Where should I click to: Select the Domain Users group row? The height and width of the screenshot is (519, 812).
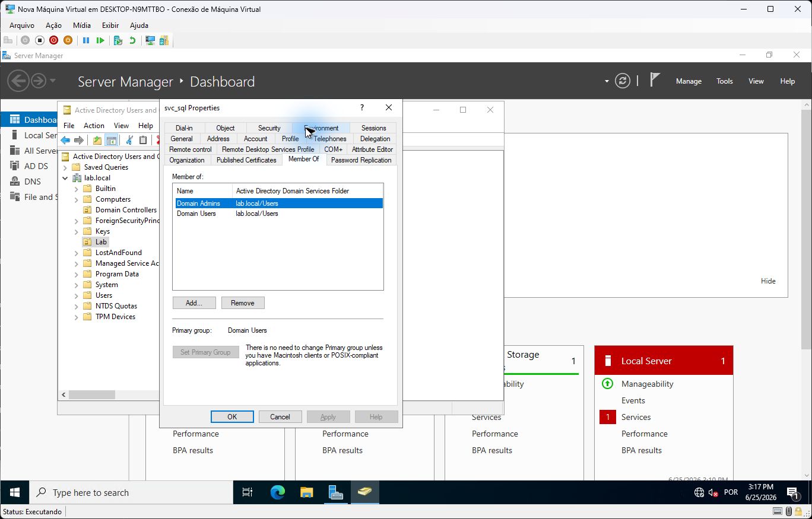278,214
